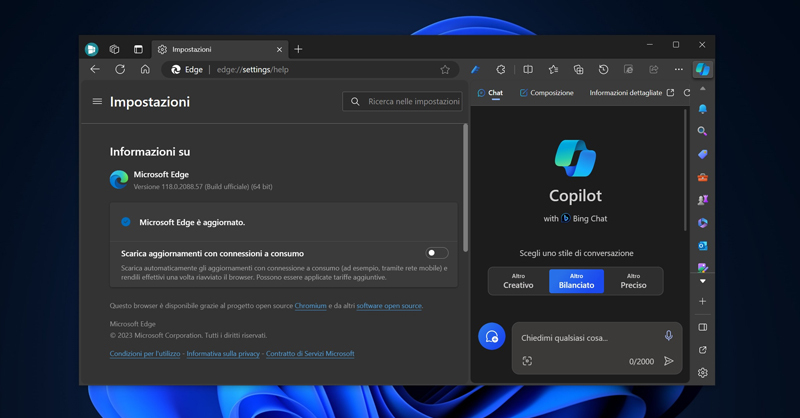Open the sidebar Image Creator icon

[703, 267]
